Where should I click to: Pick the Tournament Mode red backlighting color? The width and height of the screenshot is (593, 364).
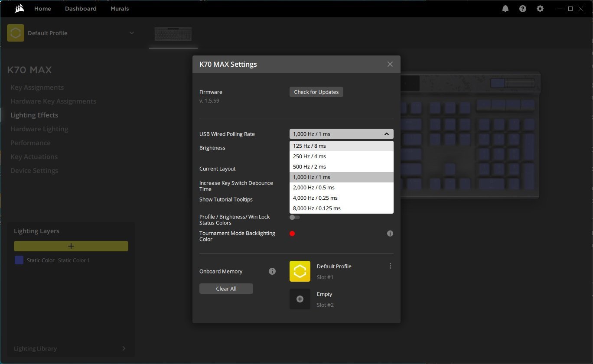click(x=292, y=234)
